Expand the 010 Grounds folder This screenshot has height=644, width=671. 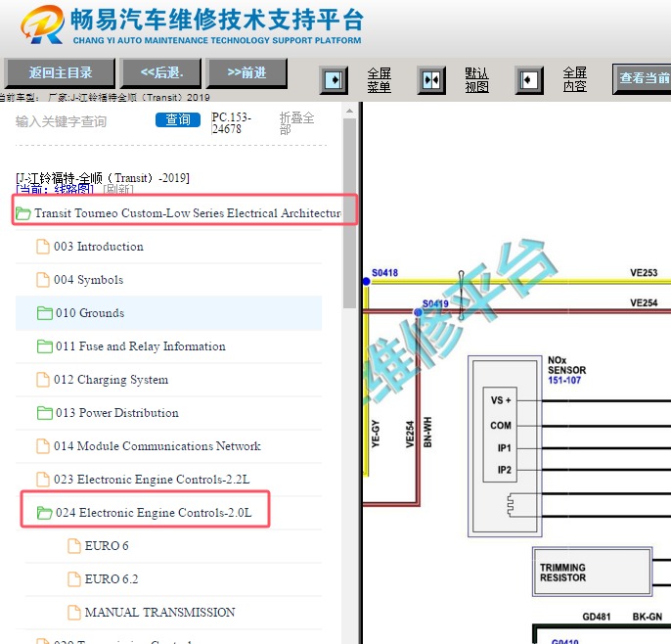pos(90,313)
